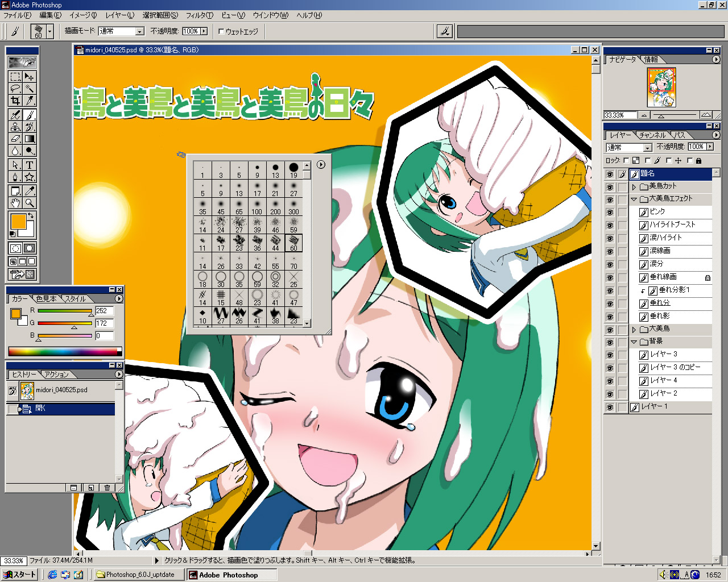This screenshot has height=582, width=728.
Task: Toggle lock transparent pixels checkbox
Action: 627,161
